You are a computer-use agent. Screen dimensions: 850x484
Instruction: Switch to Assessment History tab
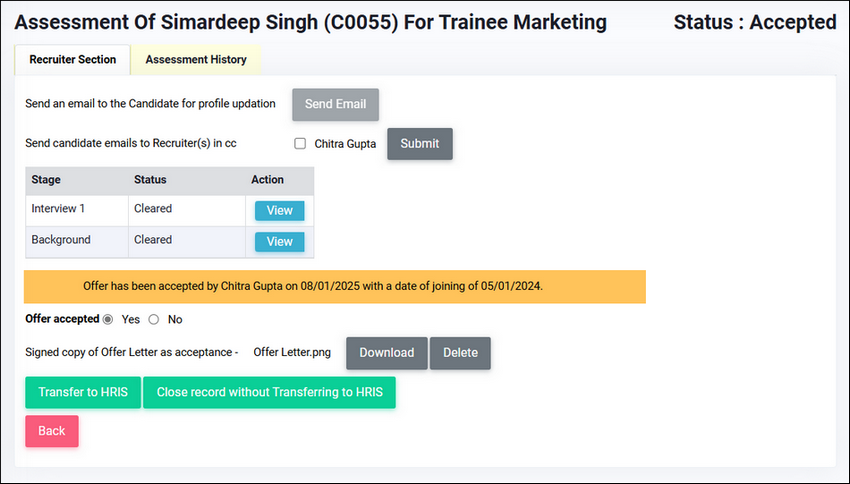(x=196, y=60)
